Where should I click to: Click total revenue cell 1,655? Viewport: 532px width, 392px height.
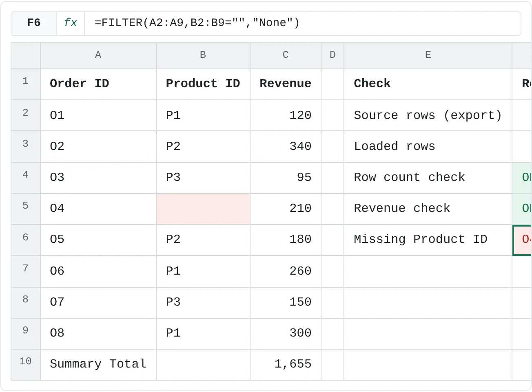(286, 365)
